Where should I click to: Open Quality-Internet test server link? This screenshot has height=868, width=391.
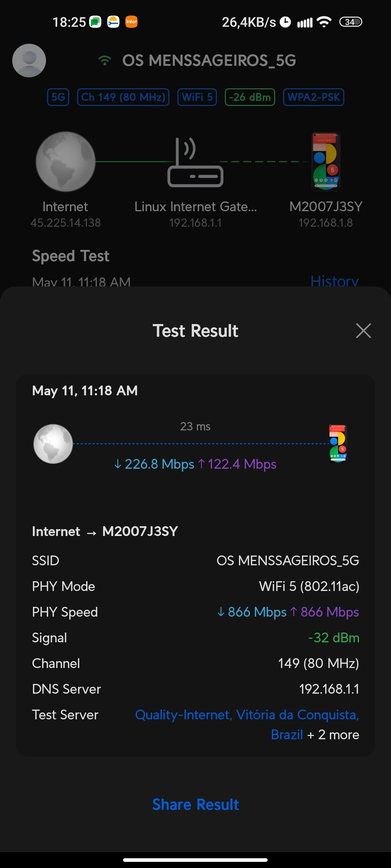[x=247, y=715]
